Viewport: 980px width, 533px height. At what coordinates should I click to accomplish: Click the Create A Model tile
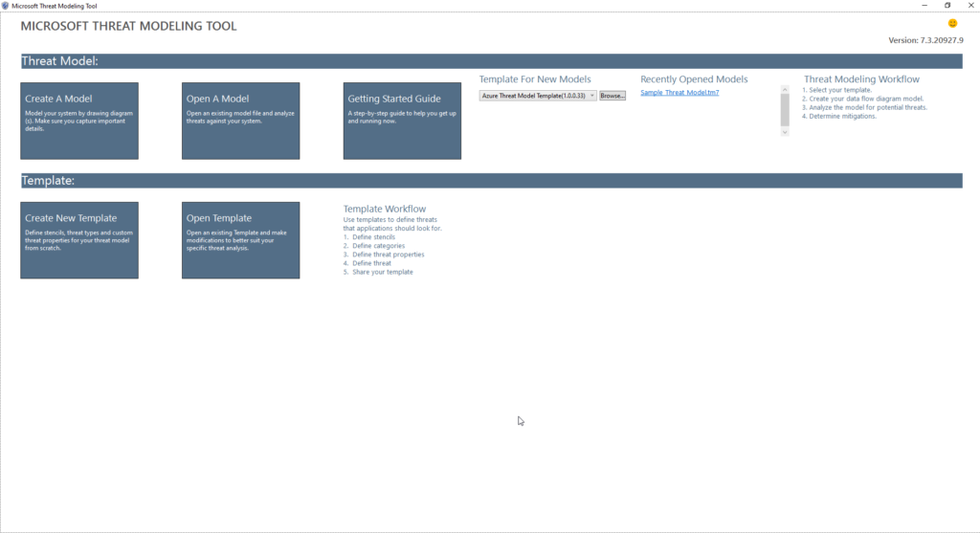click(79, 121)
